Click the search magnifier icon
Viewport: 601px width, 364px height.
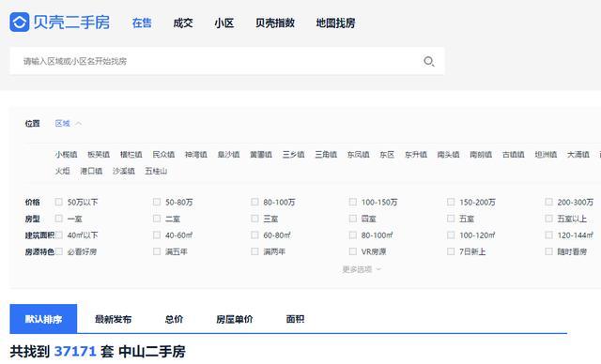coord(429,61)
